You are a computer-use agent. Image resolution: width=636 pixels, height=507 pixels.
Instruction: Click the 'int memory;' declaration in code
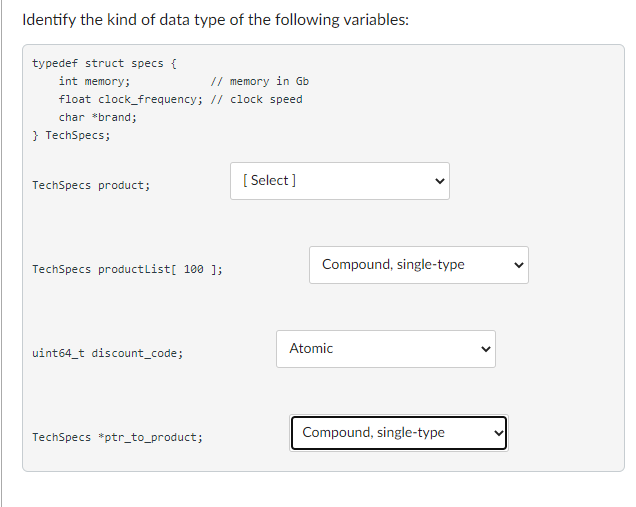(x=94, y=81)
